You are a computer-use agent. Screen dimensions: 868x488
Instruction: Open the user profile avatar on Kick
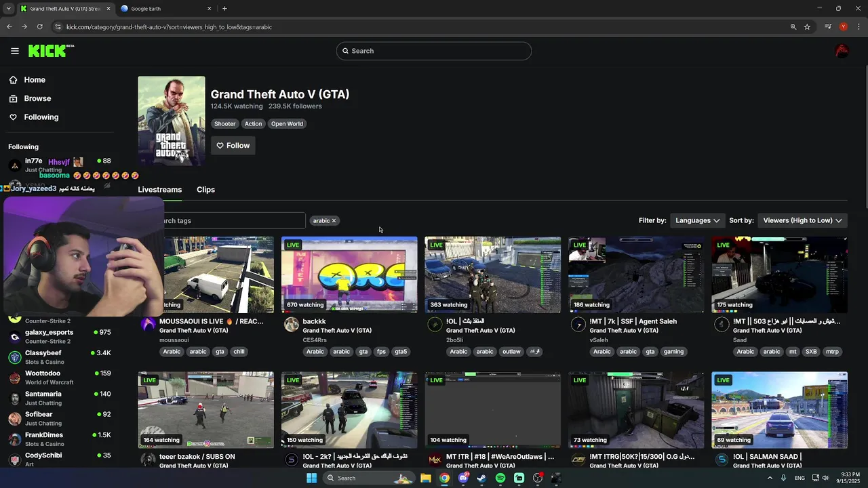point(842,51)
